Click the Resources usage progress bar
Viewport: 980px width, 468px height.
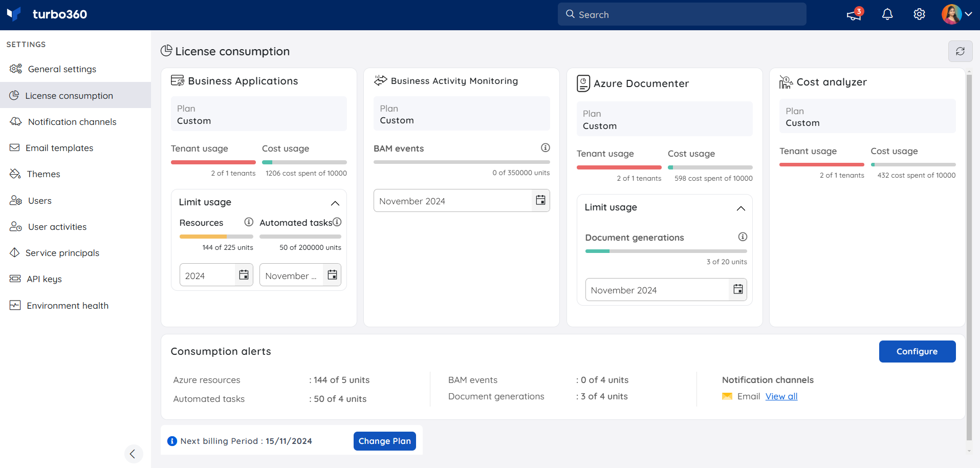click(x=216, y=237)
